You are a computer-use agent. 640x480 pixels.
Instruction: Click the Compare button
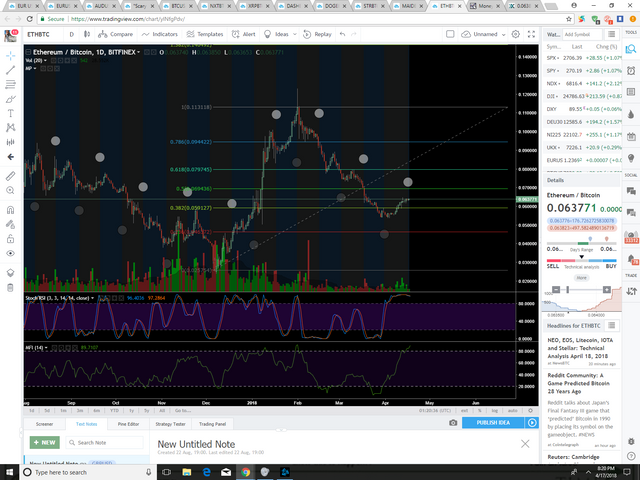click(x=116, y=34)
